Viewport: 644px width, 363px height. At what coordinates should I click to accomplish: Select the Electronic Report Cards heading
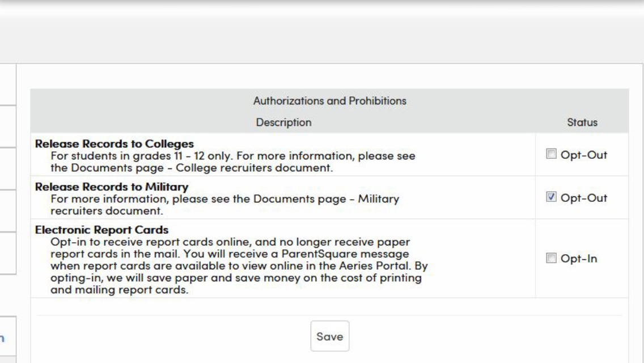102,230
